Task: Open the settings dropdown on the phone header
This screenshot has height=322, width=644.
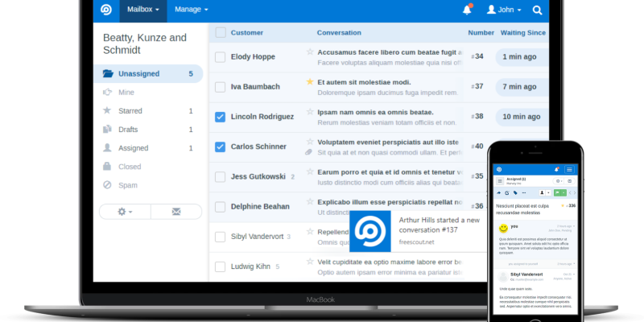Action: pyautogui.click(x=558, y=181)
